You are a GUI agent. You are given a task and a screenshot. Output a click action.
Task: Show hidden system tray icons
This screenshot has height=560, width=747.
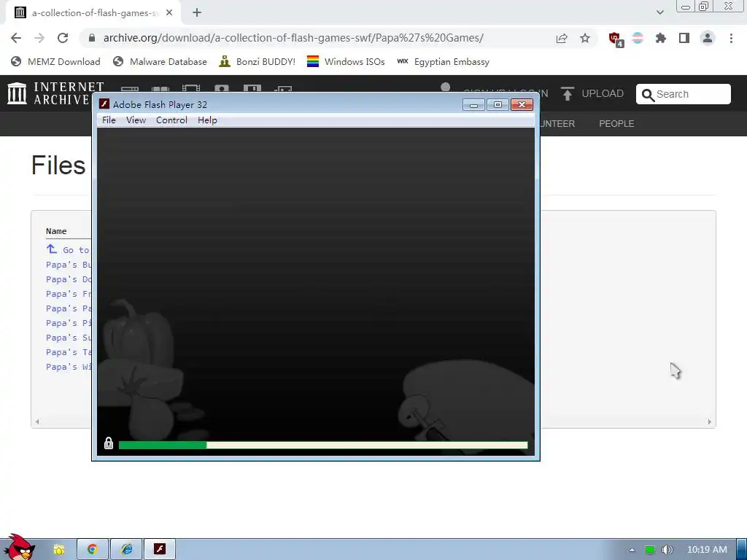pyautogui.click(x=632, y=550)
